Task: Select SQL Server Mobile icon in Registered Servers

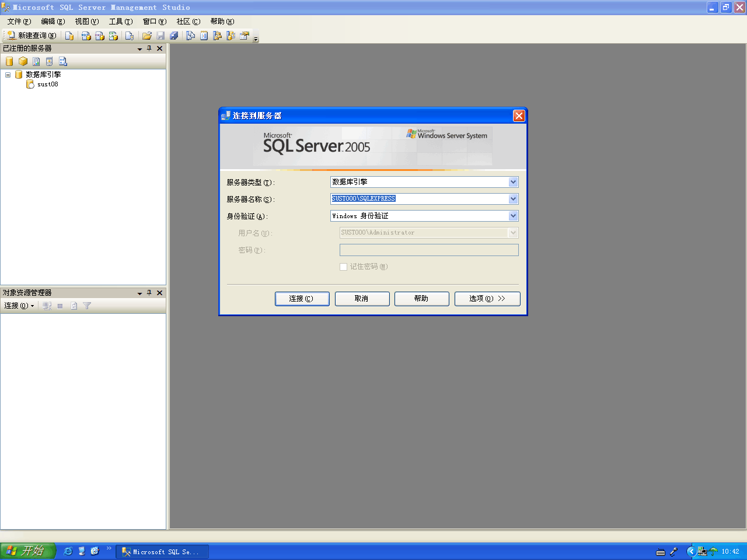Action: click(50, 61)
